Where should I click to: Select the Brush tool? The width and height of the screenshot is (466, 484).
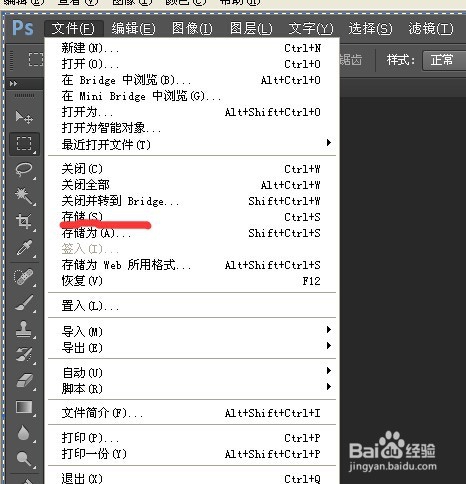tap(24, 303)
